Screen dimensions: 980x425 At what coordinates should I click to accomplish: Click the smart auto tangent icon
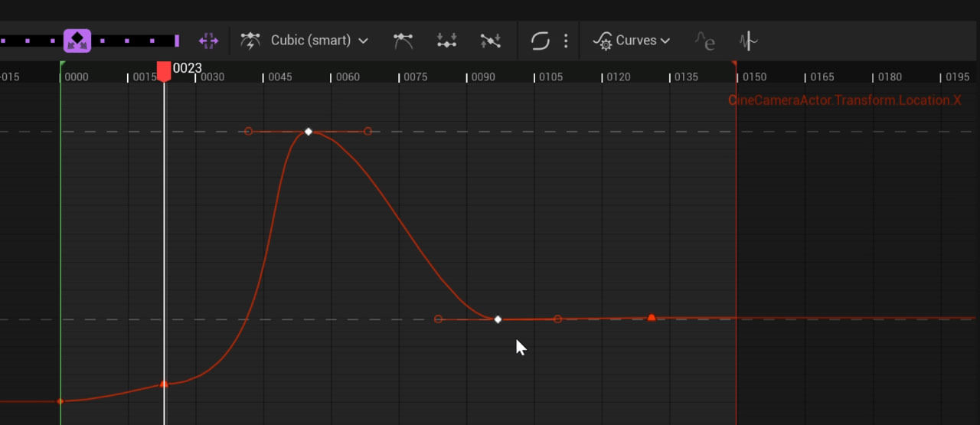250,41
